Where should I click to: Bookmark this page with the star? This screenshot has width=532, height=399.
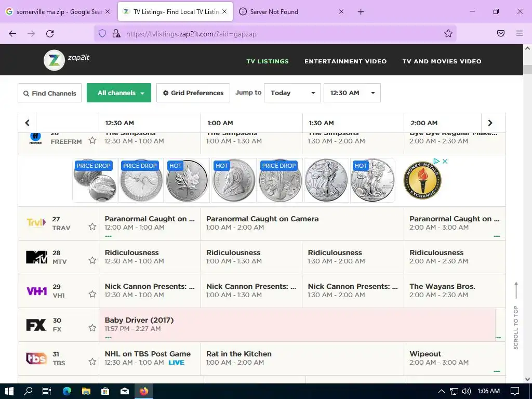[x=448, y=33]
